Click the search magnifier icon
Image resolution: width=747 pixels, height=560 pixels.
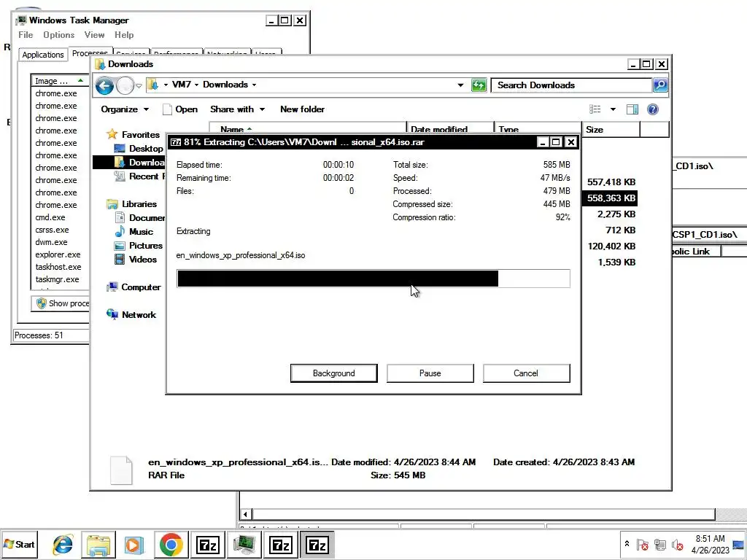pos(659,85)
